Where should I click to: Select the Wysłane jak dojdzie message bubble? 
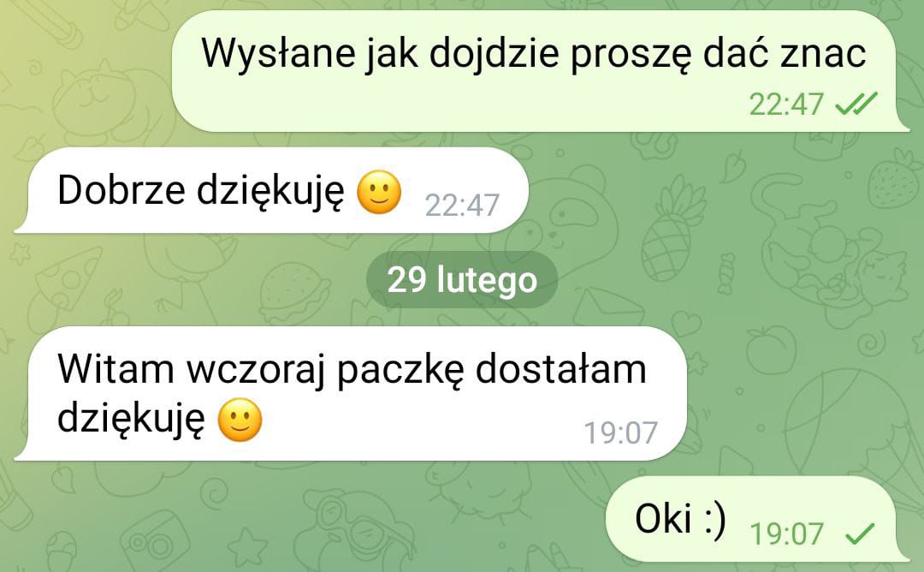(541, 71)
